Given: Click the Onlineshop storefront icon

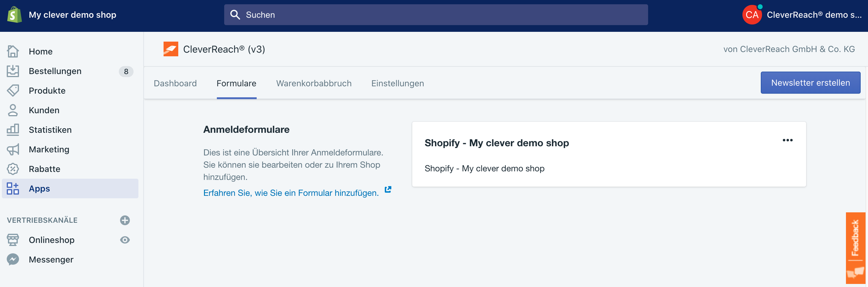Looking at the screenshot, I should point(13,240).
